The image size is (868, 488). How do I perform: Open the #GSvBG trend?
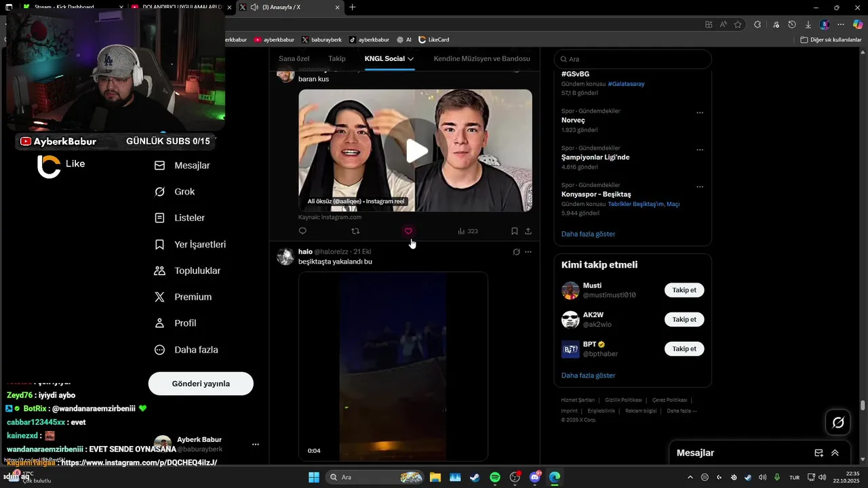[575, 74]
